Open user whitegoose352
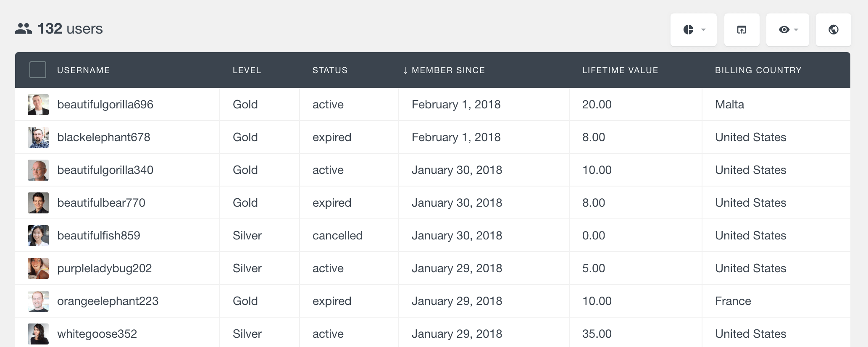This screenshot has width=868, height=347. pos(97,334)
